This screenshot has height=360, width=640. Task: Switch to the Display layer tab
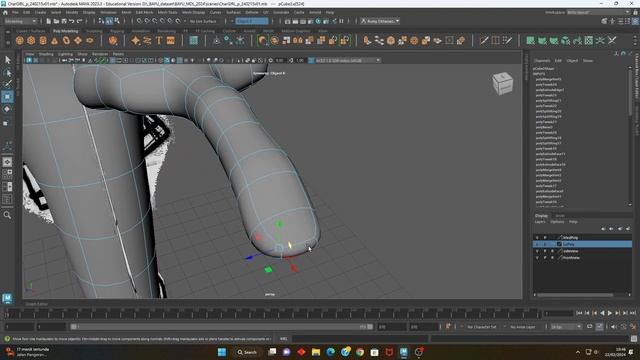(541, 216)
